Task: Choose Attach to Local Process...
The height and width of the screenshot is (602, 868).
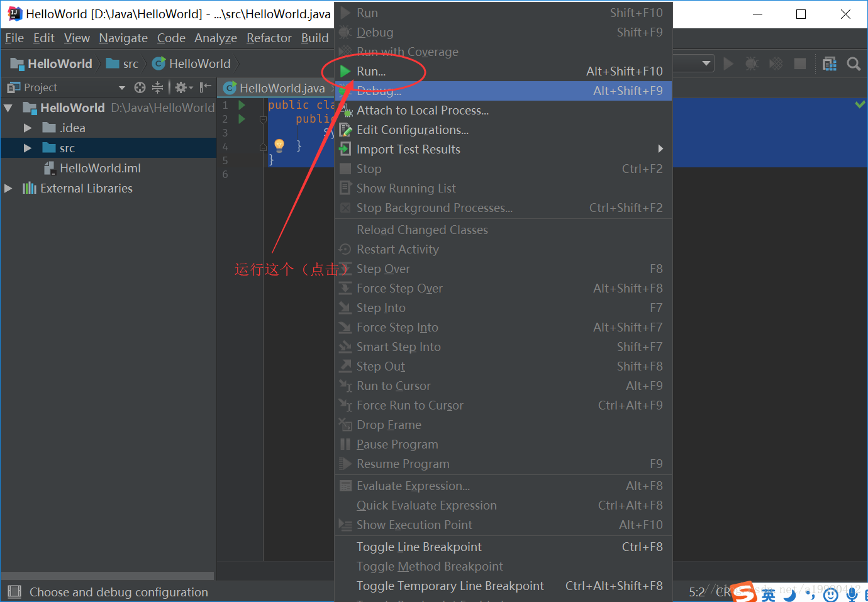Action: [503, 110]
